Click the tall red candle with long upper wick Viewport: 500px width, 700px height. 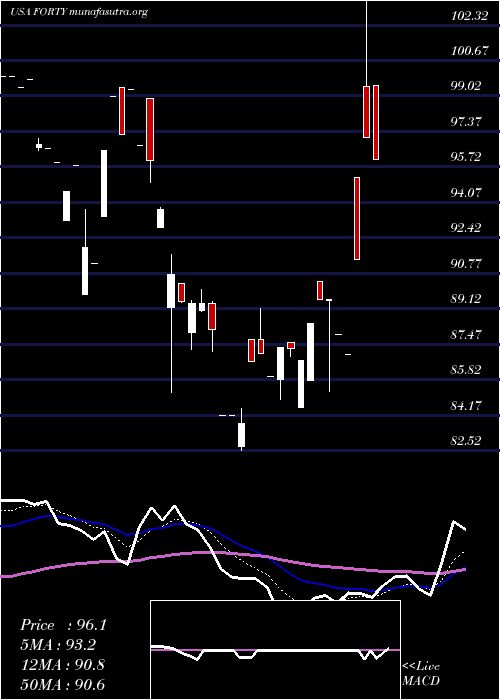[367, 112]
